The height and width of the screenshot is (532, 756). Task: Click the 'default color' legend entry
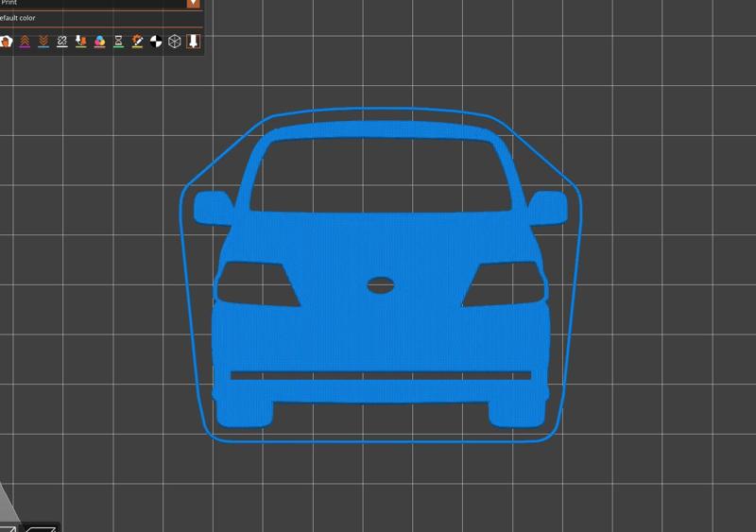[x=17, y=18]
